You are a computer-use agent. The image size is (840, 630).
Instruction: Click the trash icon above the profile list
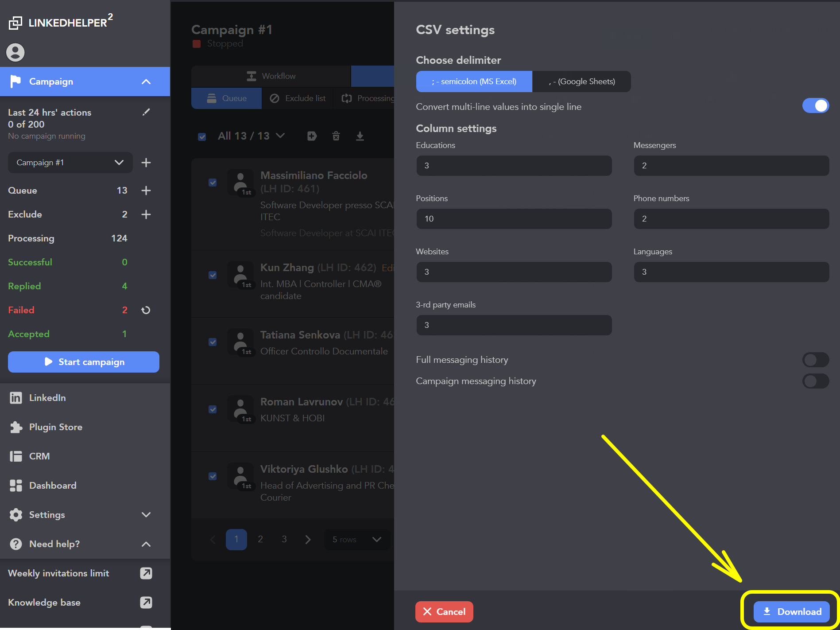336,136
